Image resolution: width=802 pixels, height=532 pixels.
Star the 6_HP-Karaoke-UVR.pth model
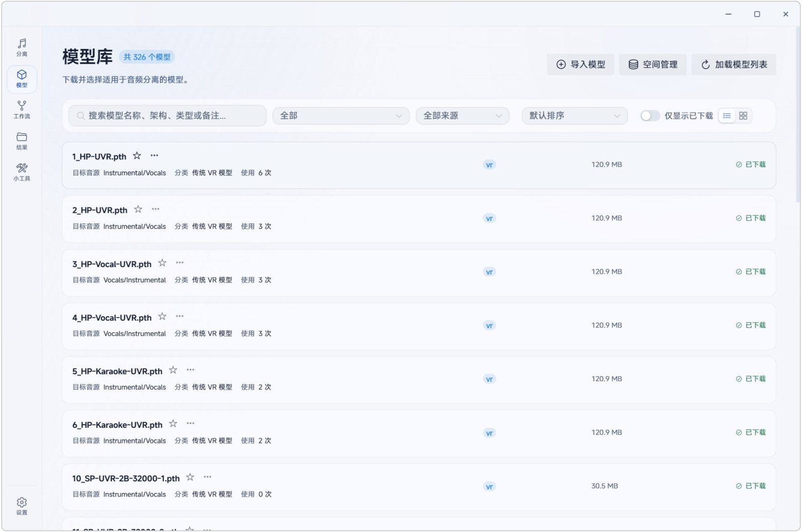point(173,424)
